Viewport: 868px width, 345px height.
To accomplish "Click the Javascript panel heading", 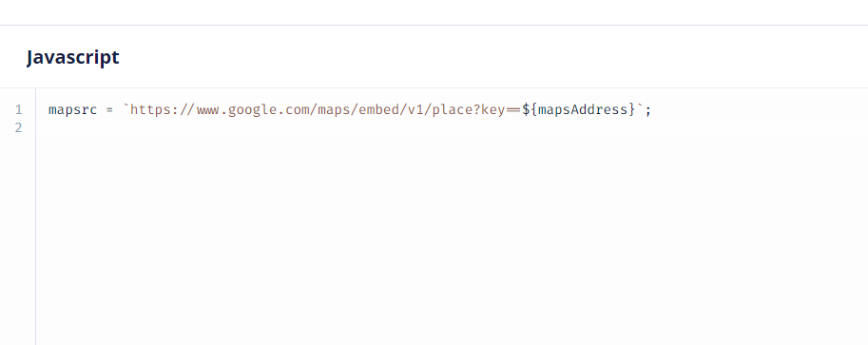I will click(x=72, y=58).
